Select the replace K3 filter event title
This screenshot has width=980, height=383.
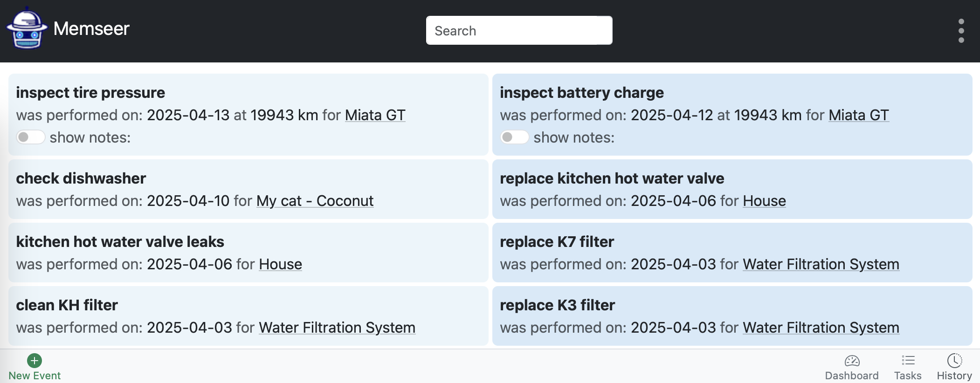coord(557,305)
